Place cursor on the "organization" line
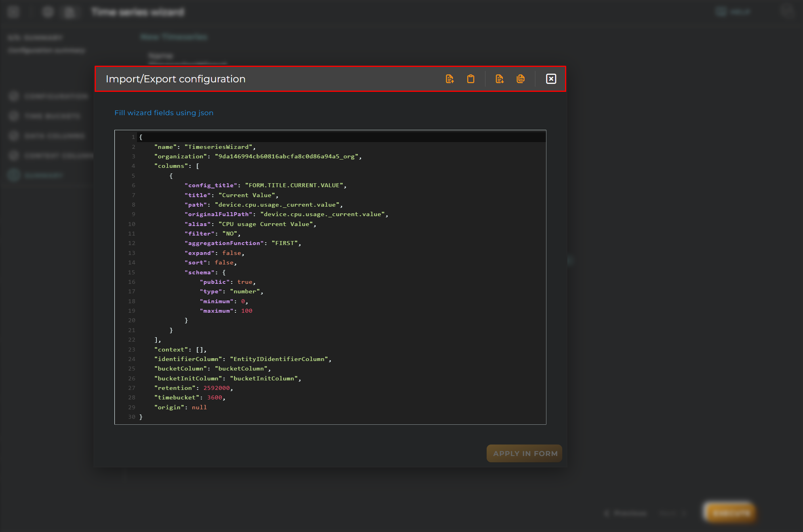This screenshot has width=803, height=532. (x=258, y=156)
